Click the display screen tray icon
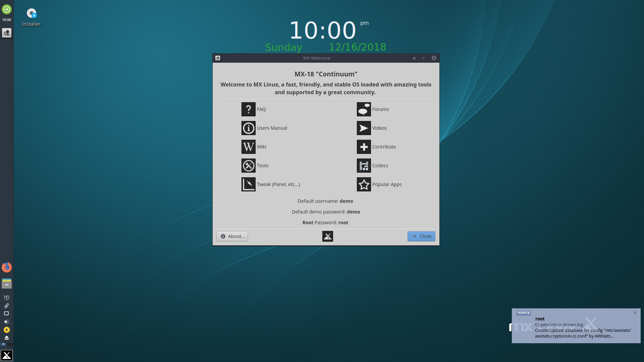The image size is (644, 362). tap(6, 314)
